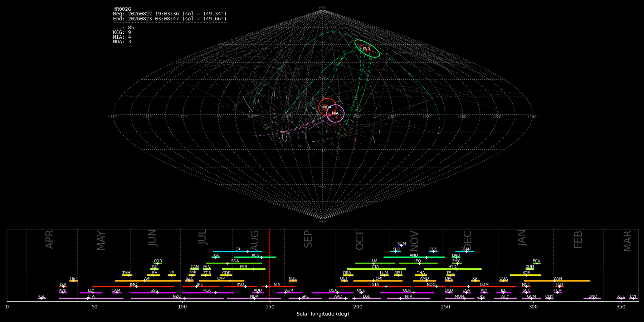This screenshot has height=322, width=644.
Task: Select the NTA shower bar
Action: coord(409,298)
